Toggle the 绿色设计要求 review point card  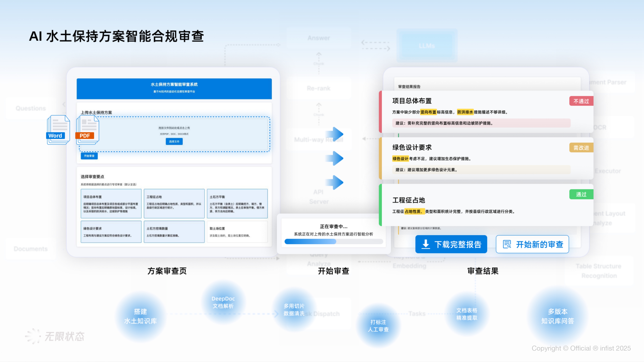coord(111,232)
